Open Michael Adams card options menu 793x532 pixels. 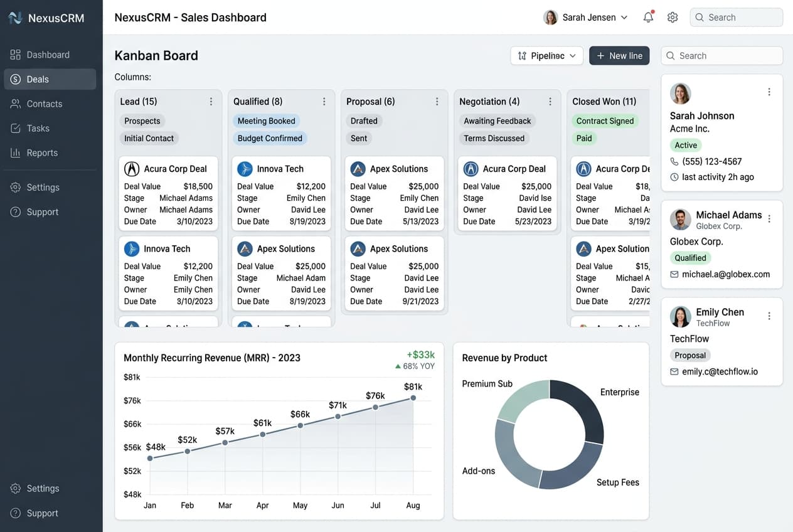[x=769, y=219]
